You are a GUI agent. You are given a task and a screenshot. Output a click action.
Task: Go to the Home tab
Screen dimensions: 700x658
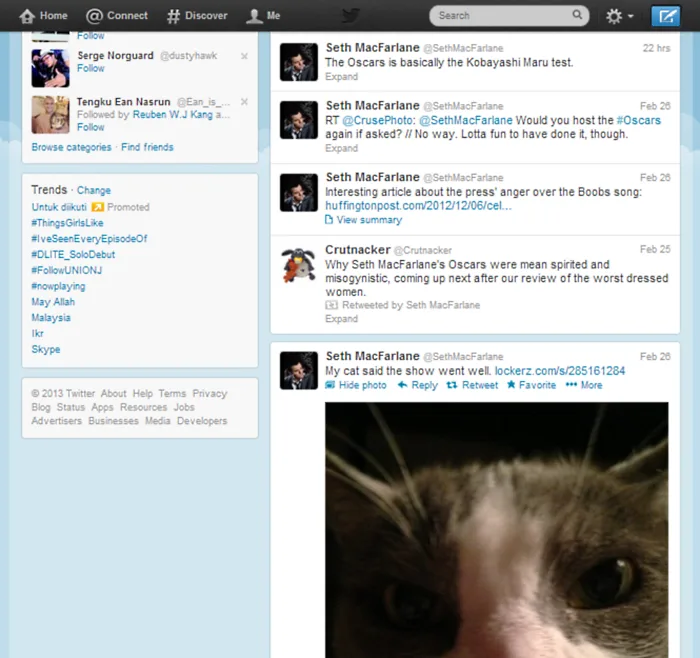43,16
